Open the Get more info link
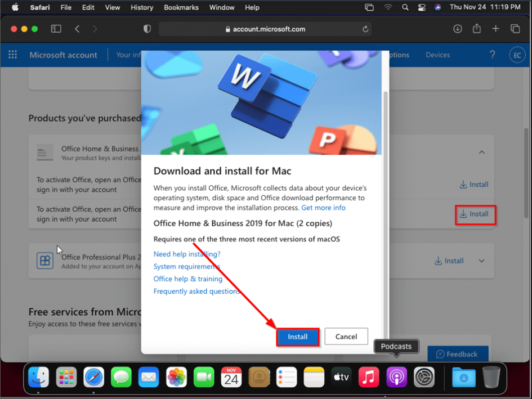 click(323, 208)
